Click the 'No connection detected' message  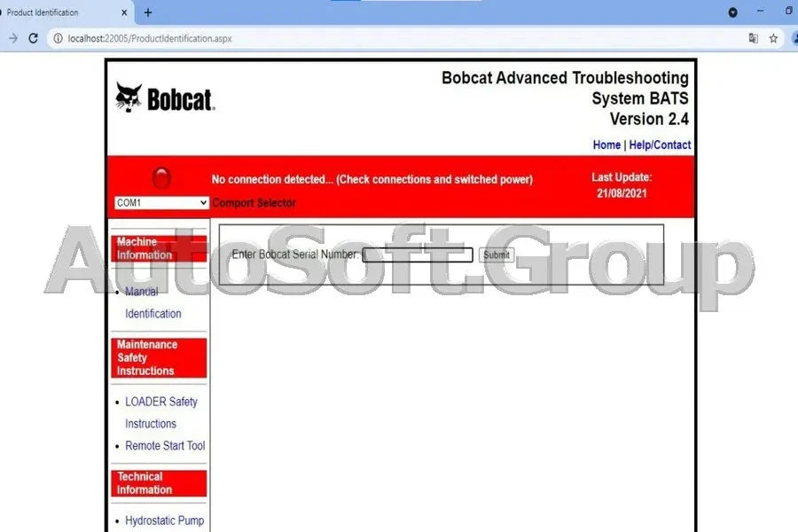[x=372, y=179]
